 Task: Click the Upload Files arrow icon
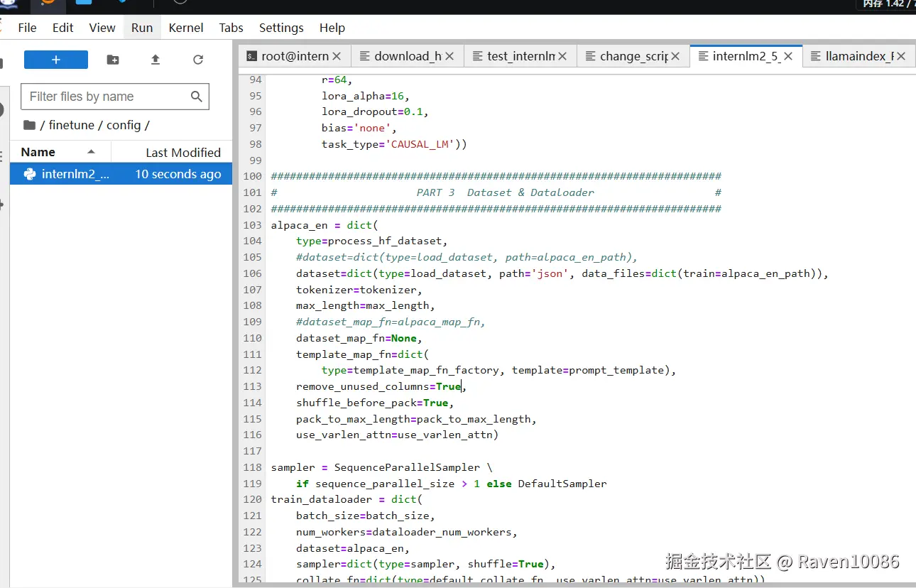coord(156,60)
